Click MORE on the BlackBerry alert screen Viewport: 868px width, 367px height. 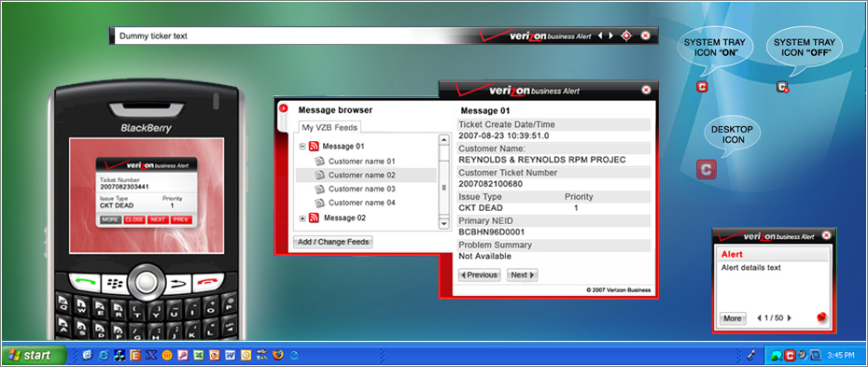(x=111, y=219)
